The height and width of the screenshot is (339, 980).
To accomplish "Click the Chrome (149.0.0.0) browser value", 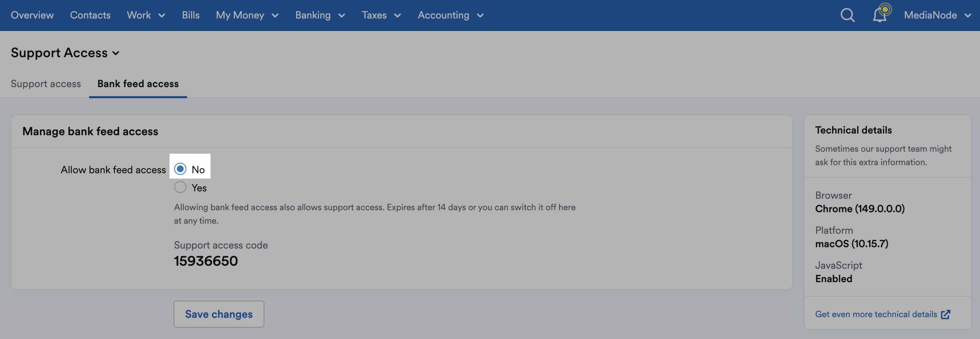I will [x=860, y=209].
